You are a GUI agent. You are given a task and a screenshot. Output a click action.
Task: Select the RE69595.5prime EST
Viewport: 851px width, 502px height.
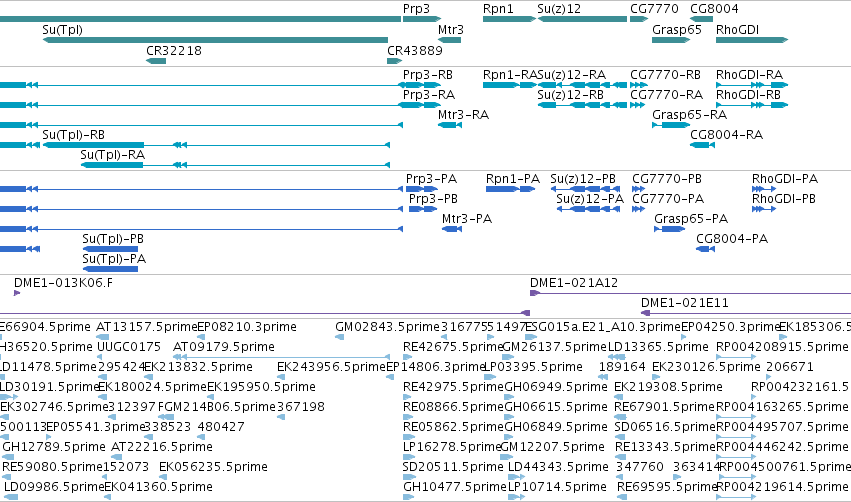[x=623, y=497]
